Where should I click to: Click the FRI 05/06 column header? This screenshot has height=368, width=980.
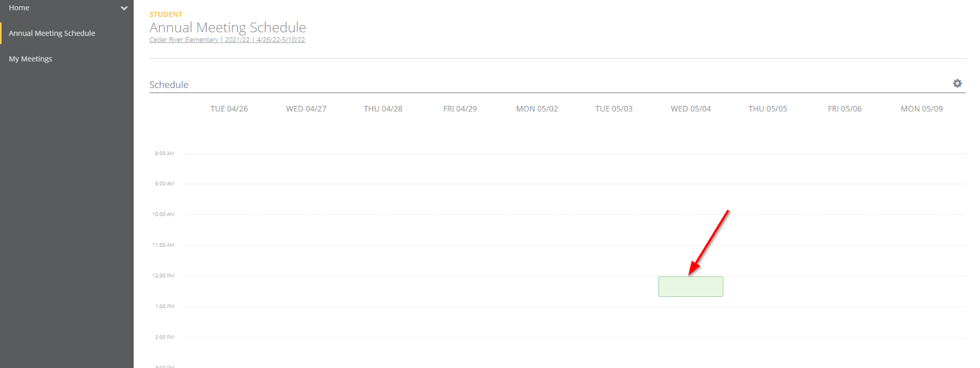pos(845,109)
